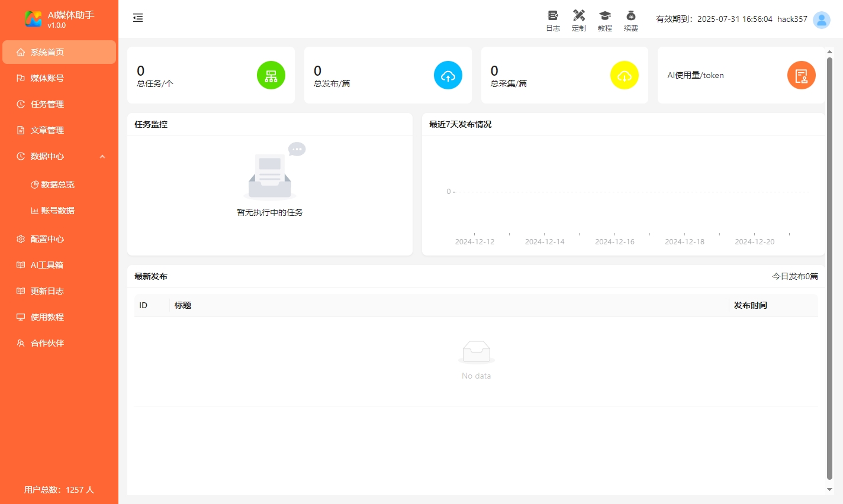This screenshot has height=504, width=843.
Task: Click the clock icon beside 数据中心
Action: click(x=21, y=156)
